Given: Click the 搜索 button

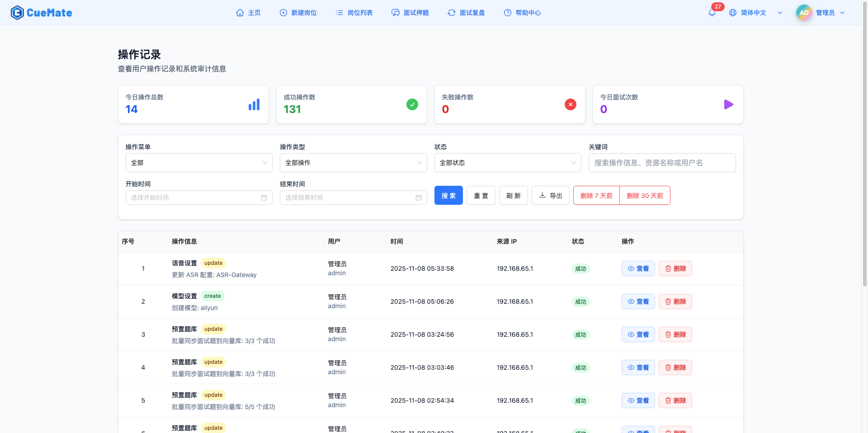Looking at the screenshot, I should (448, 195).
